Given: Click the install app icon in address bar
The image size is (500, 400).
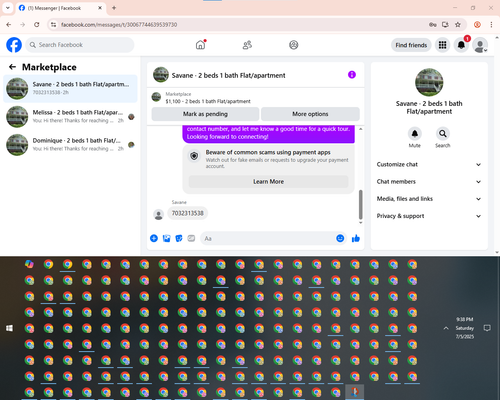Looking at the screenshot, I should tap(445, 25).
